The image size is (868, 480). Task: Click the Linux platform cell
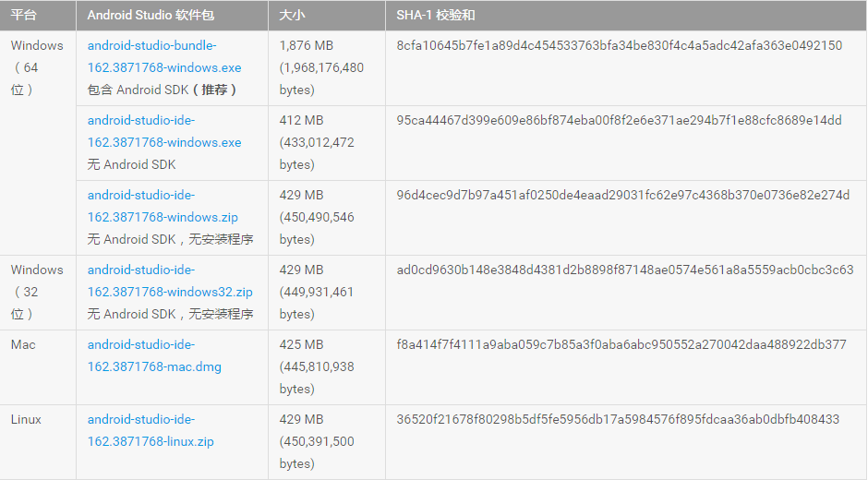coord(26,419)
